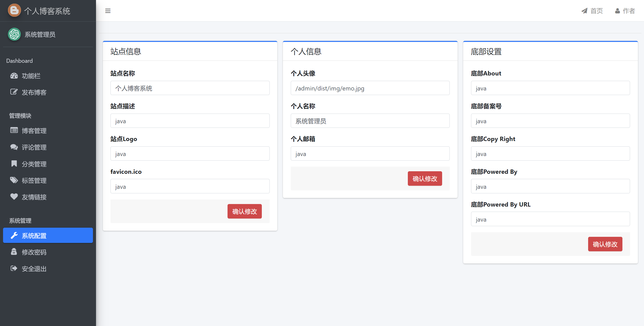Click the Dashboard section label

coord(20,61)
